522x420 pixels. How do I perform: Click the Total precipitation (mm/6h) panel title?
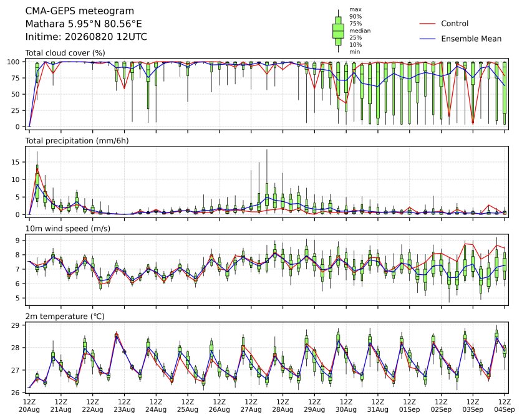pos(77,141)
